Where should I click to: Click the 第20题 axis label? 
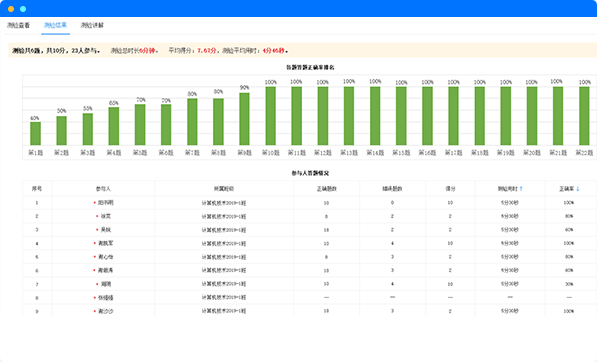click(532, 153)
